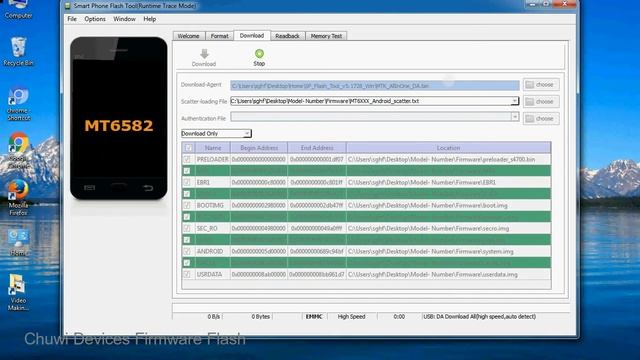Screen dimensions: 640x360
Task: Toggle the SEC_RO row checkbox
Action: coord(187,229)
